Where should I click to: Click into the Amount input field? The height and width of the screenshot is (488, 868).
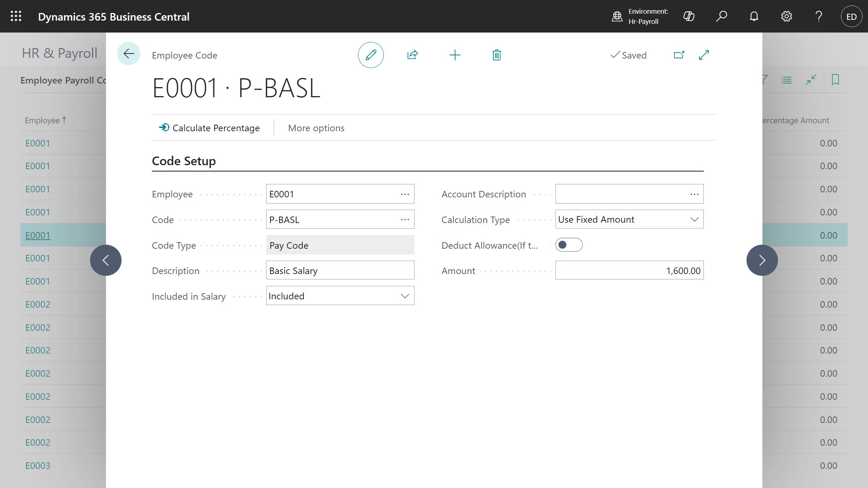coord(629,270)
